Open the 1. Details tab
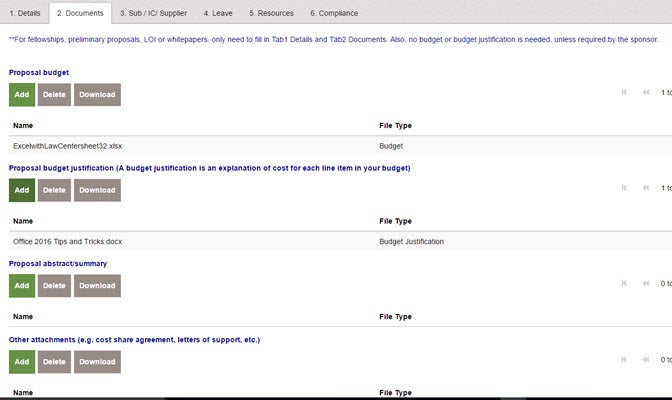 click(25, 13)
